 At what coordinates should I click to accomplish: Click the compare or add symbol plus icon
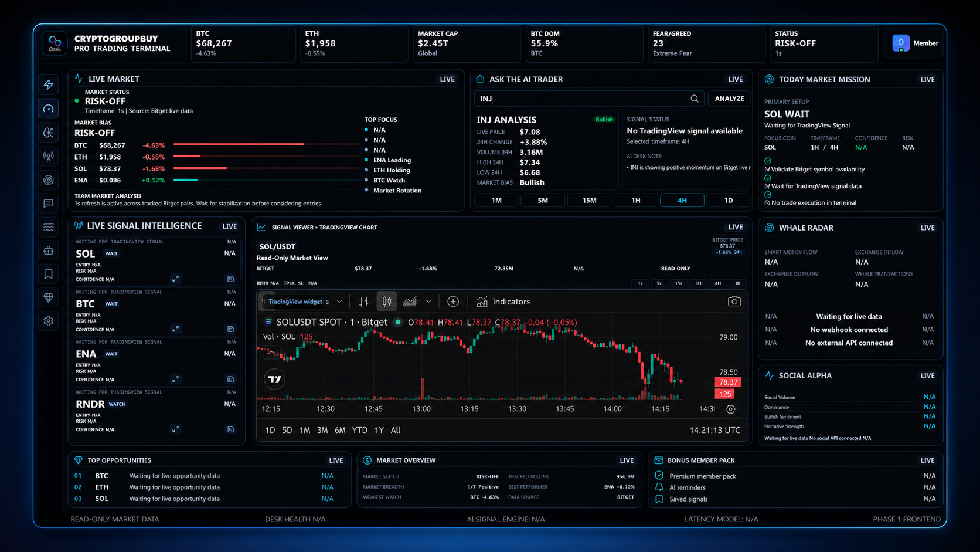pyautogui.click(x=453, y=302)
